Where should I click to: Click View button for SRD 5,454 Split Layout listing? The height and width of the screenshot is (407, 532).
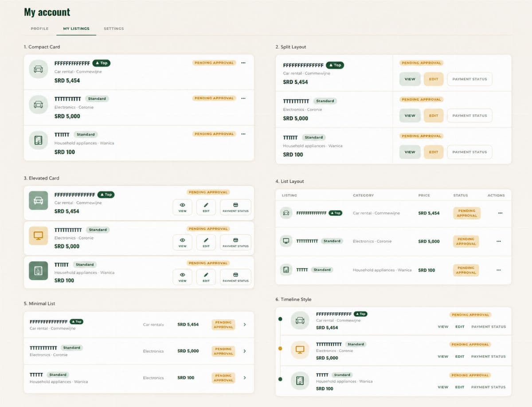[x=410, y=79]
